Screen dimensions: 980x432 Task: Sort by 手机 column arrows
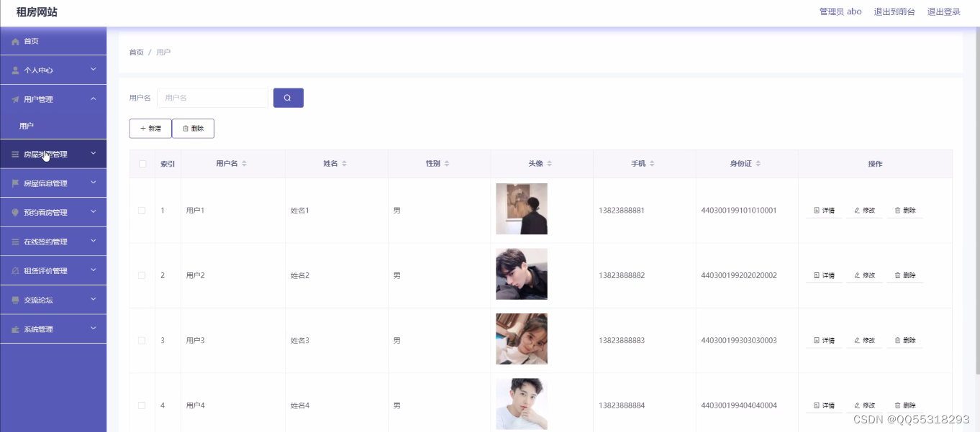tap(652, 164)
